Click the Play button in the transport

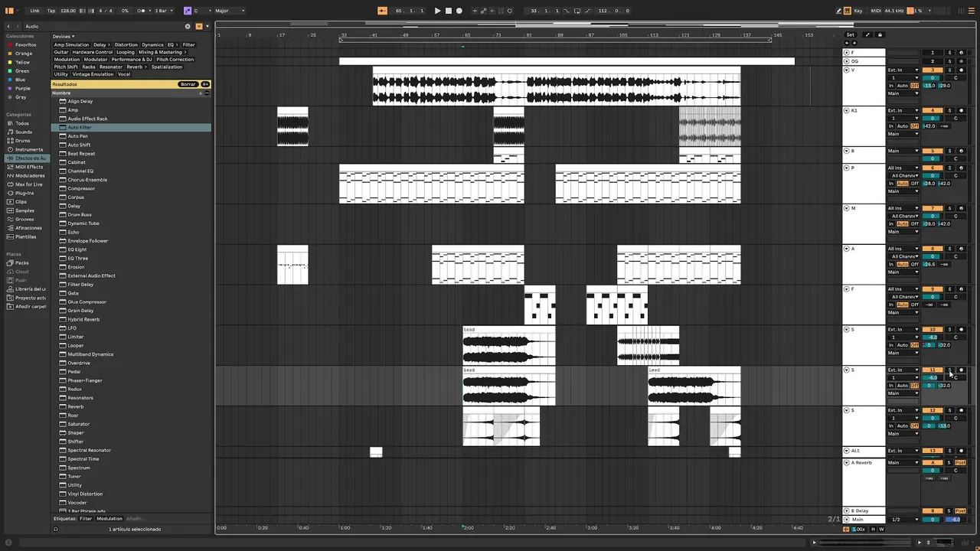coord(437,11)
